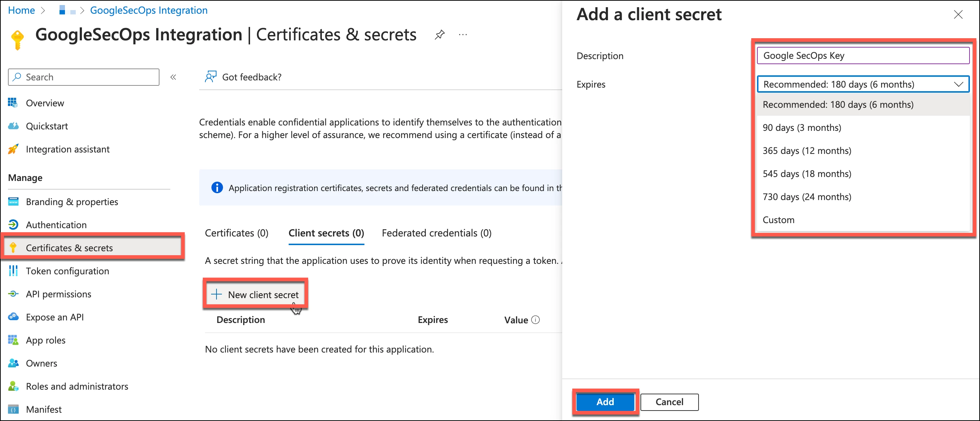Click New client secret button
The width and height of the screenshot is (980, 421).
pyautogui.click(x=255, y=294)
